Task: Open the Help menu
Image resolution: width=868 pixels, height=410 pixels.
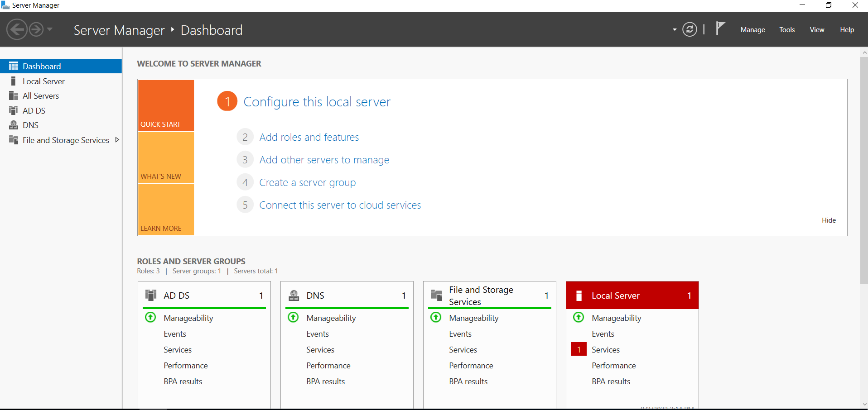Action: pos(847,30)
